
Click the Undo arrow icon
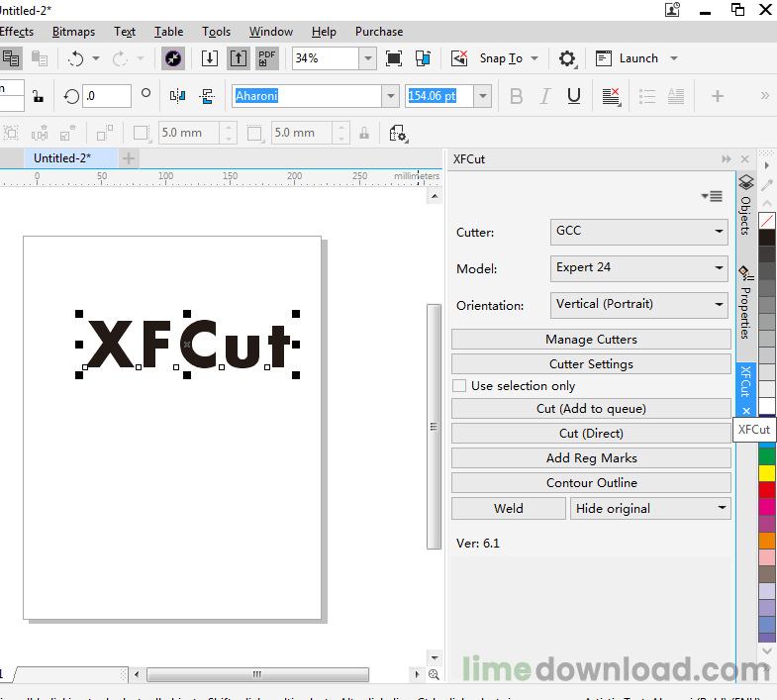coord(76,58)
